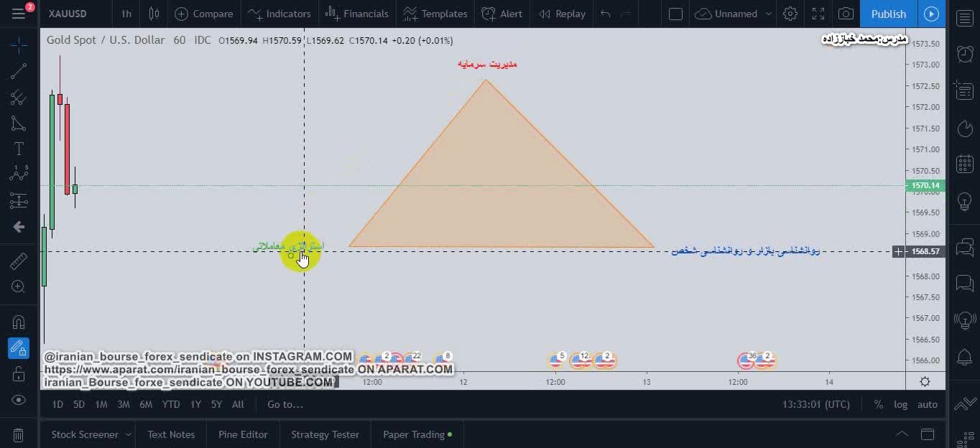Select the text annotation tool

pyautogui.click(x=19, y=149)
